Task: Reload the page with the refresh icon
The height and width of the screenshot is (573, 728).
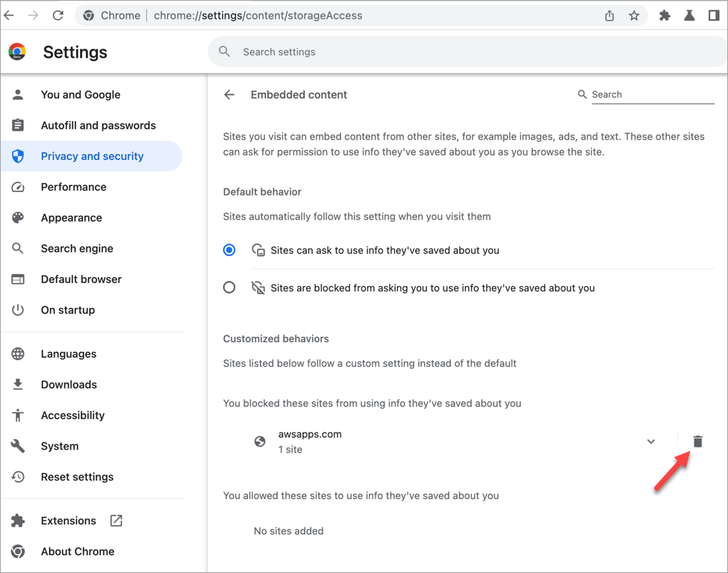Action: click(x=58, y=16)
